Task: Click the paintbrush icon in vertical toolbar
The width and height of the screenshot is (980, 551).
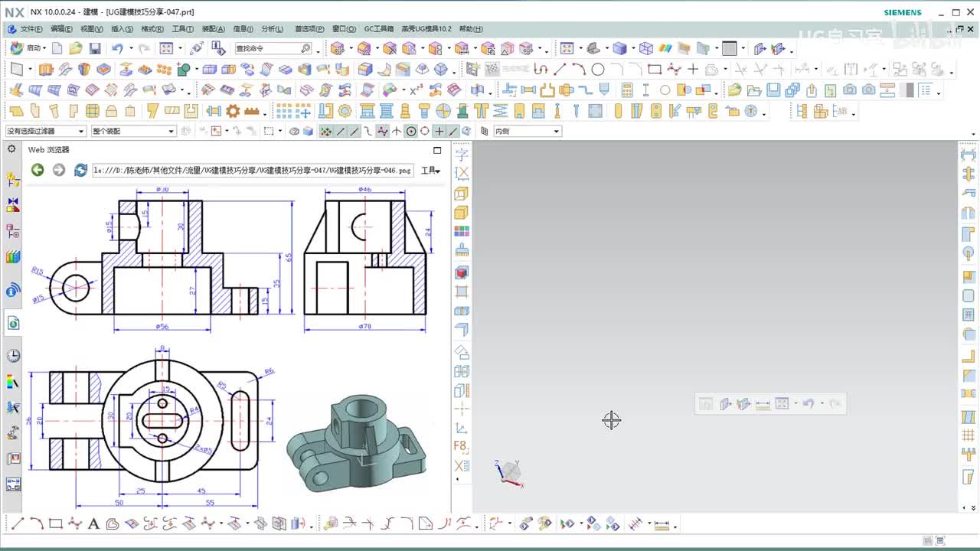Action: click(x=461, y=251)
